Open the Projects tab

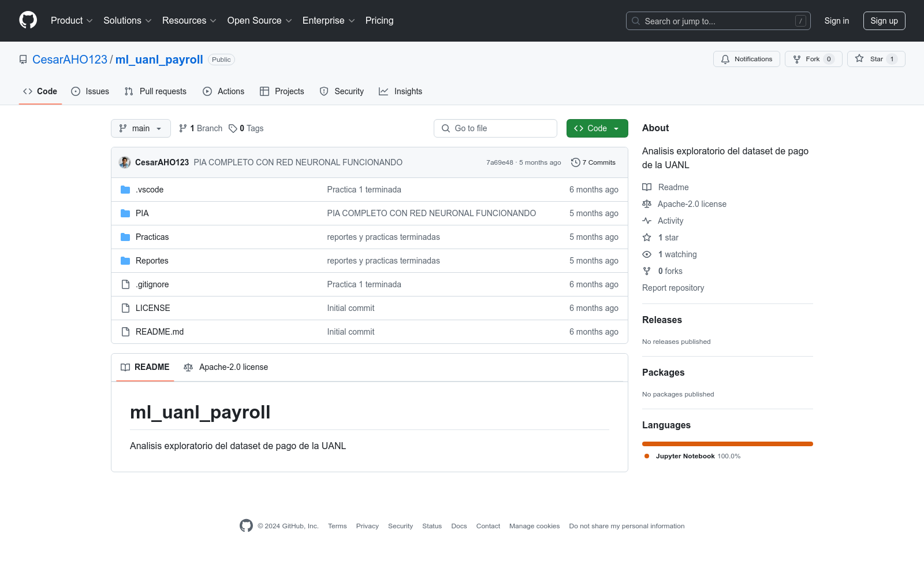(x=282, y=91)
